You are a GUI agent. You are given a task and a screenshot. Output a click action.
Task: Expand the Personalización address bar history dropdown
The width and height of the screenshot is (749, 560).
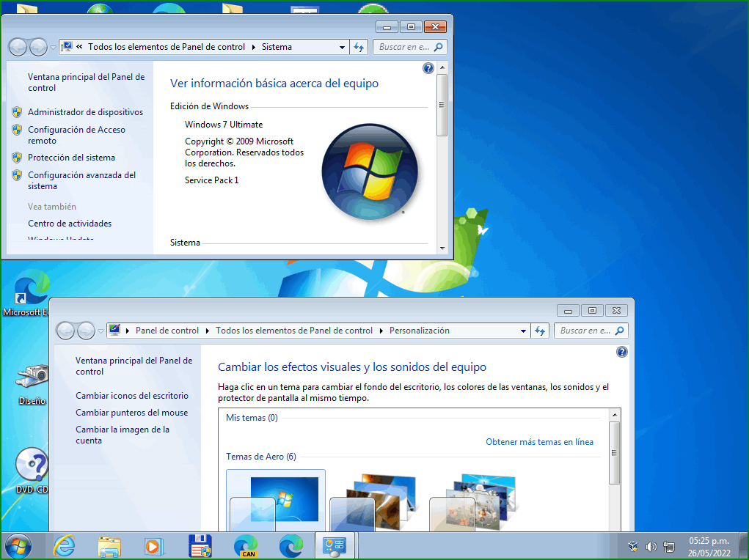click(523, 331)
